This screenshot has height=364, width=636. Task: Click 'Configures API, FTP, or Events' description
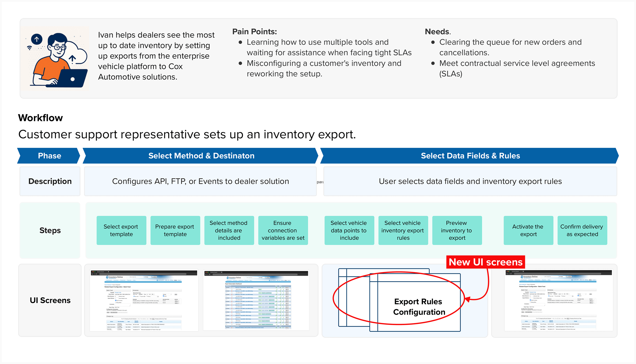[200, 181]
